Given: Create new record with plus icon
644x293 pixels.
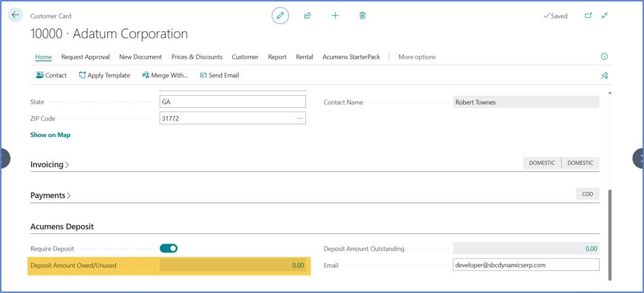Looking at the screenshot, I should click(335, 16).
